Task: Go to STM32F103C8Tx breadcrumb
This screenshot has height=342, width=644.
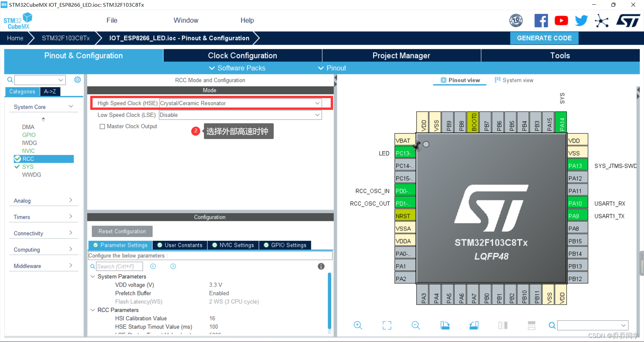Action: tap(66, 38)
